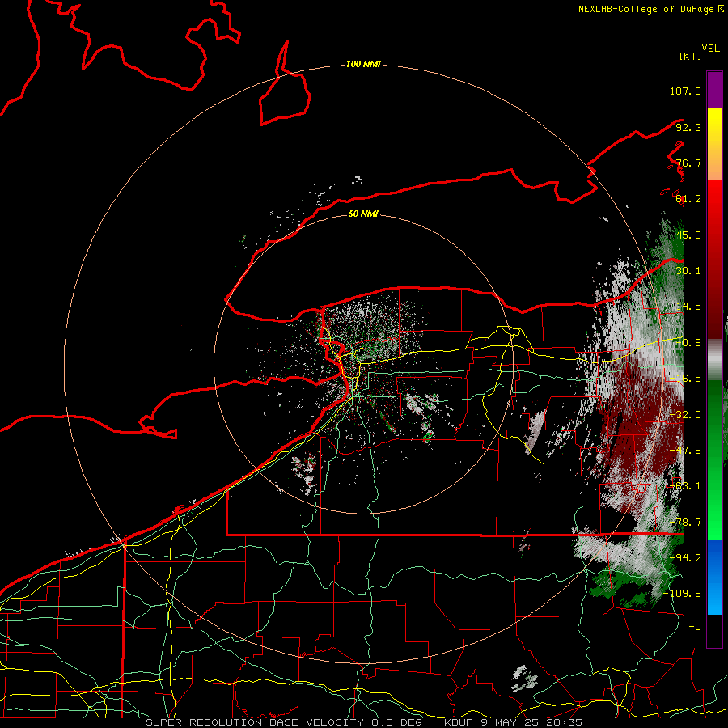Click the purple segment of velocity color bar
The height and width of the screenshot is (728, 728).
point(714,90)
